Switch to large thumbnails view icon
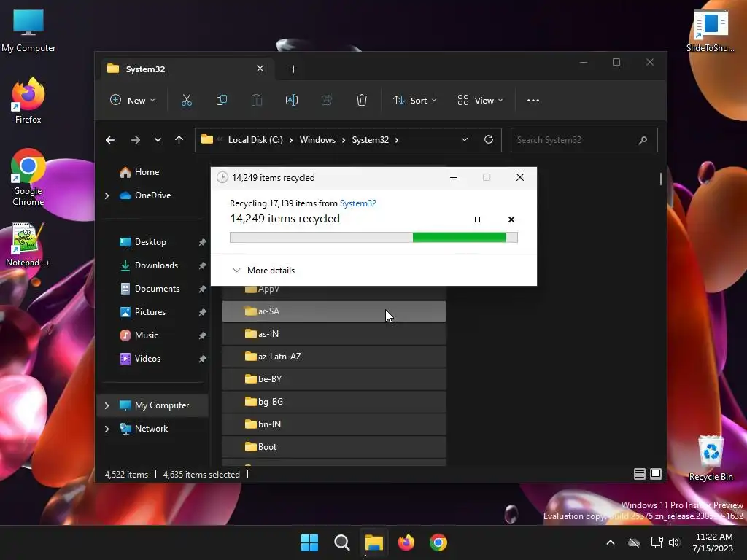 pos(656,474)
